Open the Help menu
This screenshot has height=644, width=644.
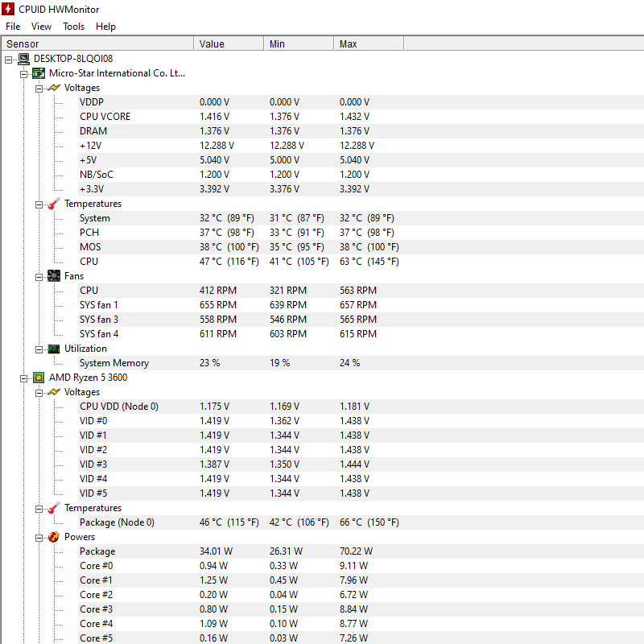pos(105,27)
